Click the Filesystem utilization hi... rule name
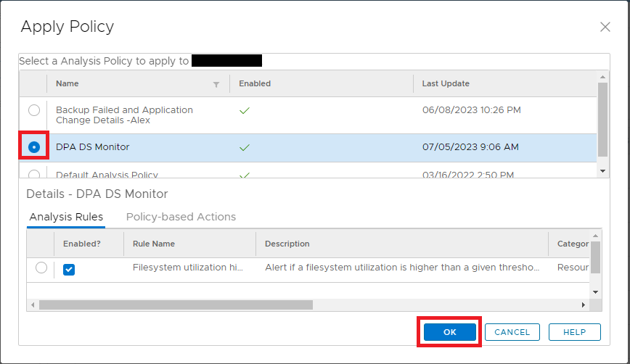The width and height of the screenshot is (630, 364). coord(188,268)
